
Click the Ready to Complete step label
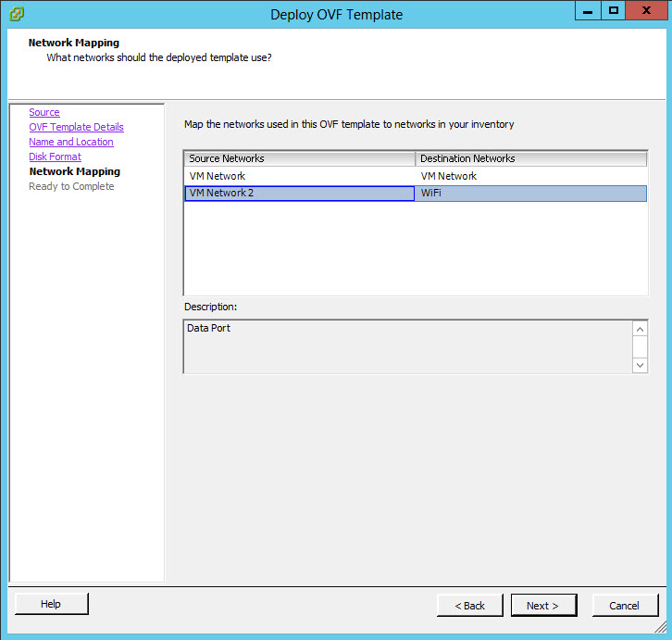71,186
